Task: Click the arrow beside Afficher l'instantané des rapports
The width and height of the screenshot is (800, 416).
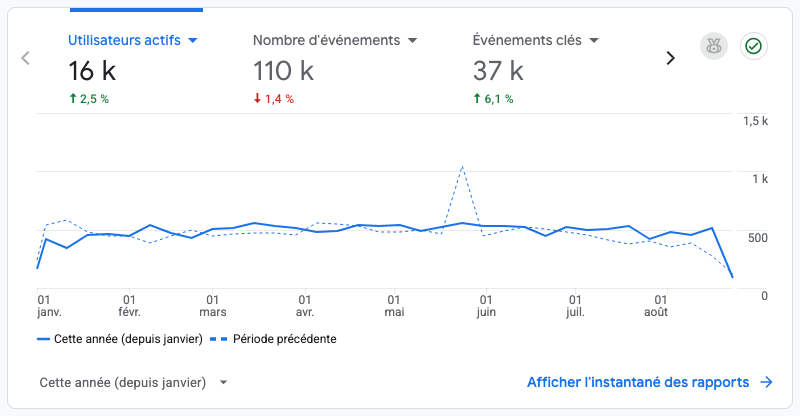Action: coord(766,382)
